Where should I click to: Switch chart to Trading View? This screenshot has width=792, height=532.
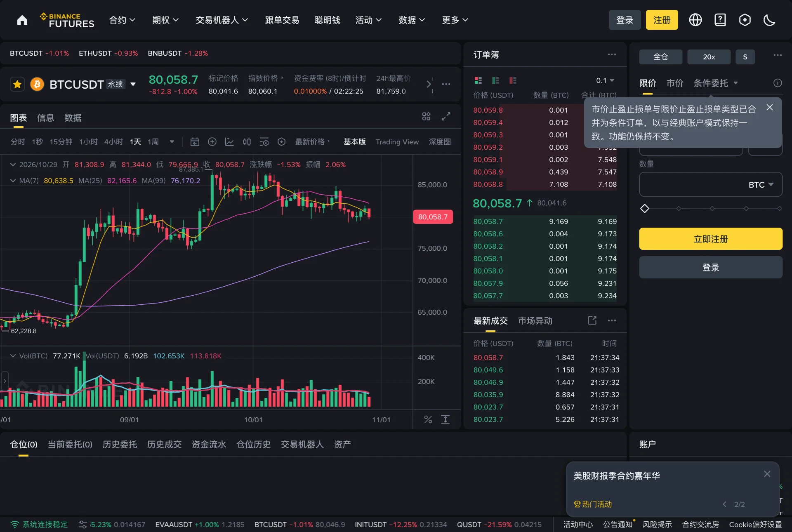[x=397, y=142]
